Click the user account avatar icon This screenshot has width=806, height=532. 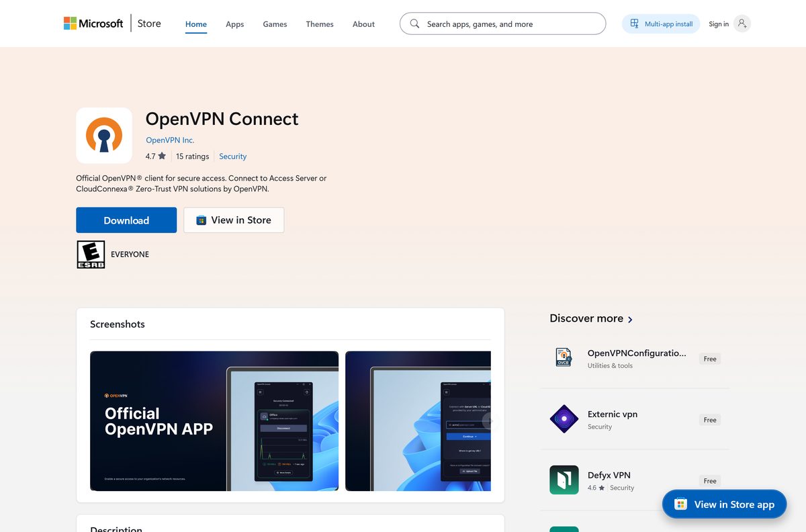click(x=742, y=24)
